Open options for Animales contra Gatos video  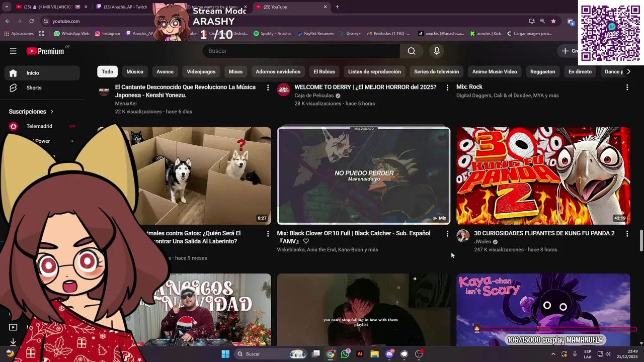click(268, 234)
